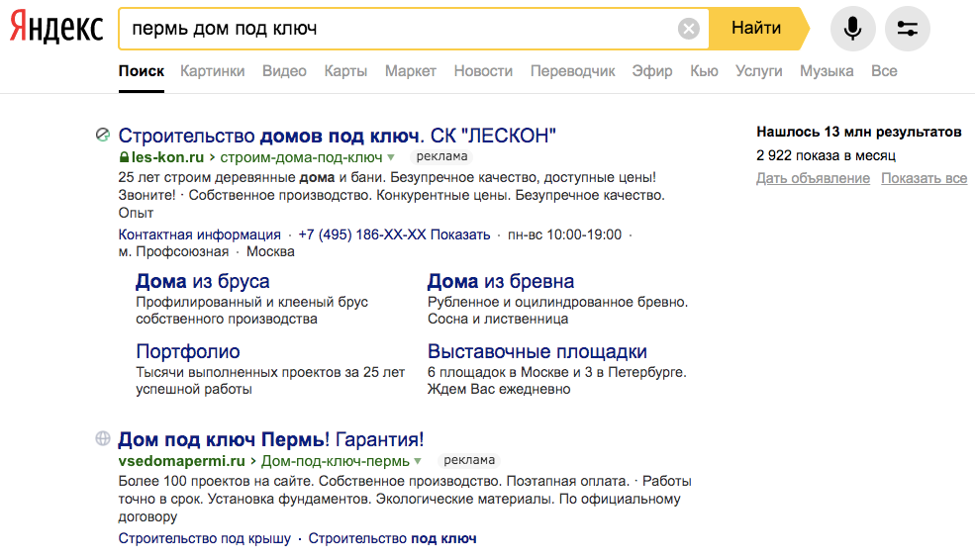The height and width of the screenshot is (560, 975).
Task: Click the Дать объявление link
Action: coord(813,178)
